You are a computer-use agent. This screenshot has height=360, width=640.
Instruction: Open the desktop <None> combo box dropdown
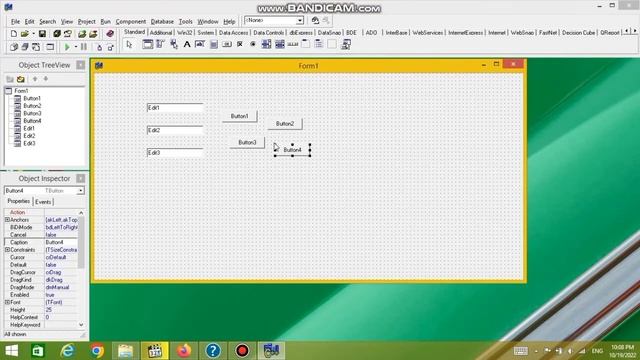pyautogui.click(x=300, y=20)
